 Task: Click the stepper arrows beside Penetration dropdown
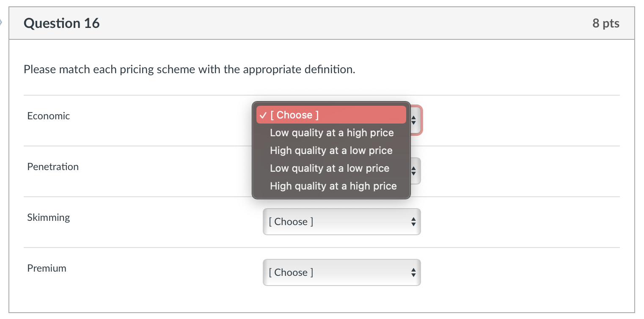point(413,171)
